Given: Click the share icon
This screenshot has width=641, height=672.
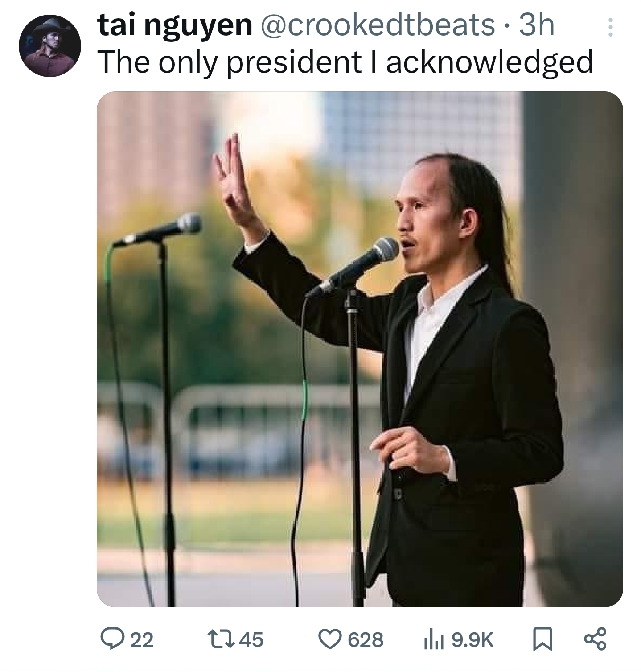Looking at the screenshot, I should pos(595,639).
